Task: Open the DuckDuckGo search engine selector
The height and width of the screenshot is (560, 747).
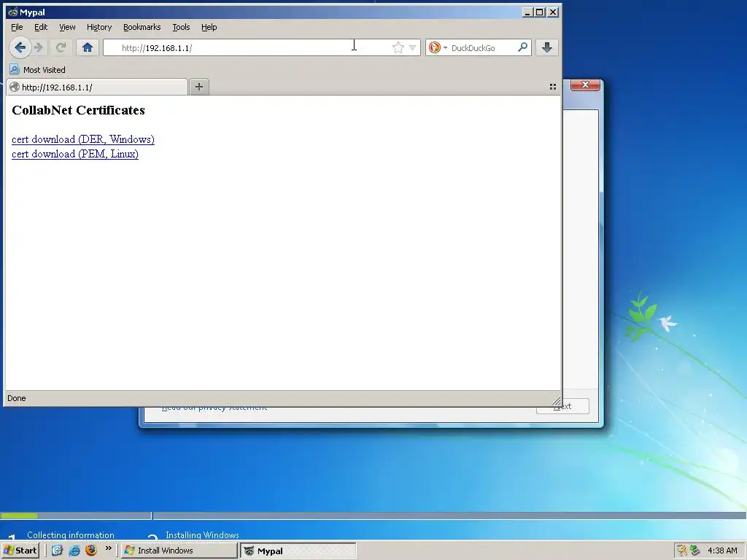Action: pos(438,47)
